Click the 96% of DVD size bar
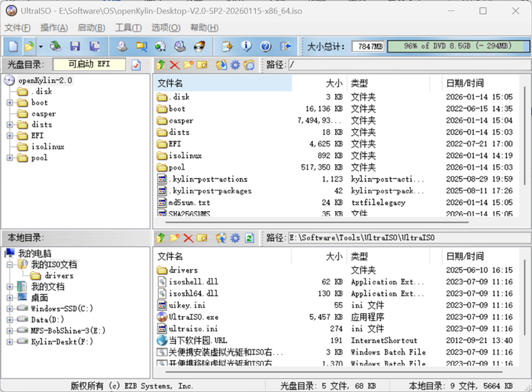The width and height of the screenshot is (532, 392). [457, 46]
